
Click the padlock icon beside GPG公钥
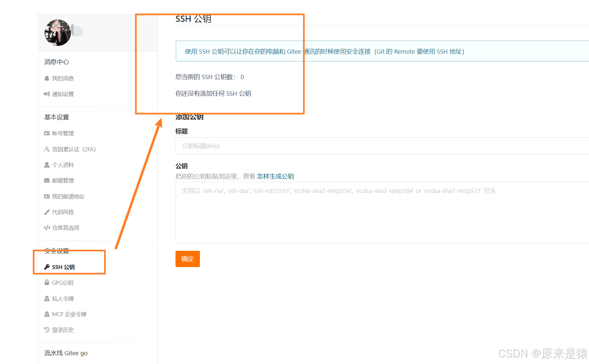tap(47, 283)
